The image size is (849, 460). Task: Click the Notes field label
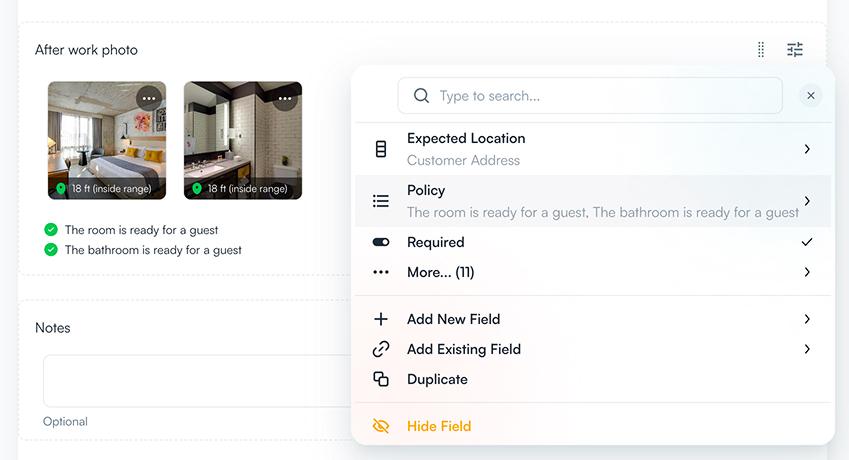[53, 328]
